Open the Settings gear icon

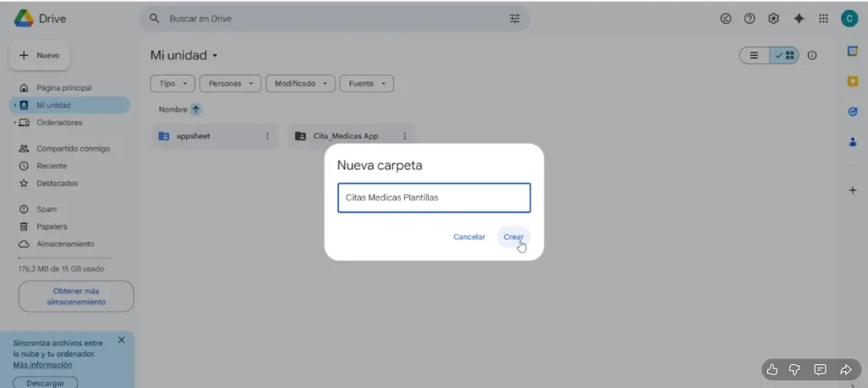773,19
